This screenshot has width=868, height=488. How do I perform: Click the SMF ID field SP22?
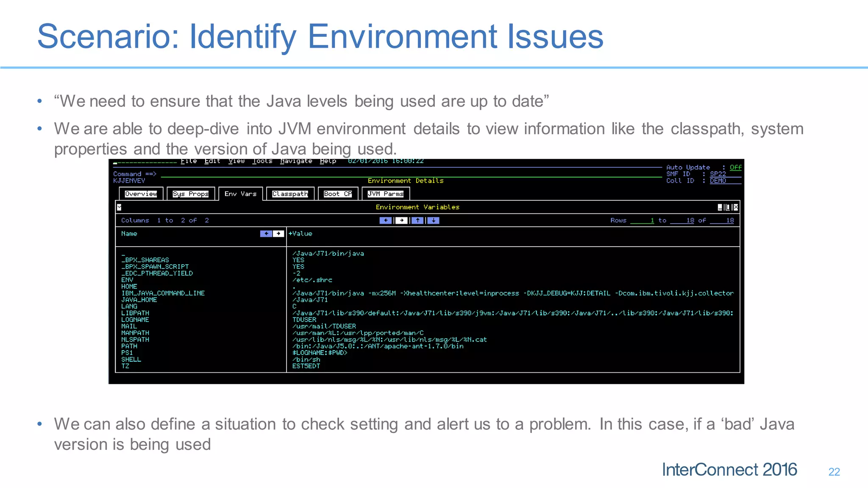726,174
